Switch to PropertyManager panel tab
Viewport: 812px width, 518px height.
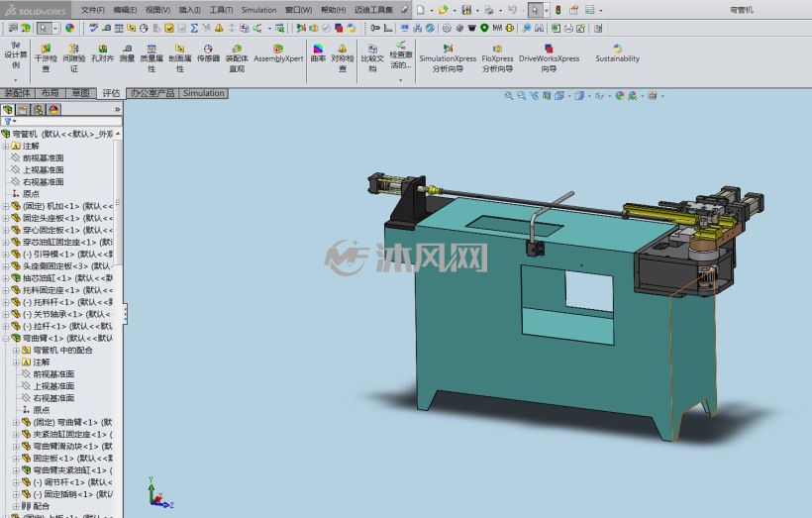23,109
